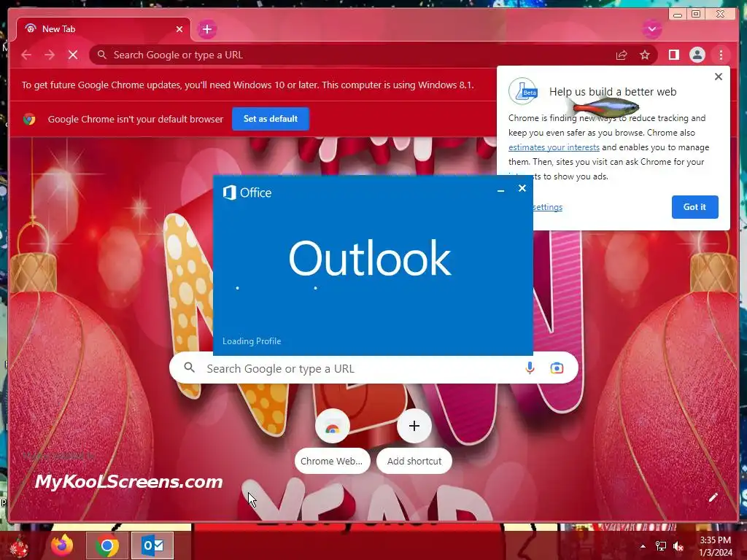Dismiss the 'Help us build a better web' popup
Image resolution: width=747 pixels, height=560 pixels.
(x=719, y=77)
